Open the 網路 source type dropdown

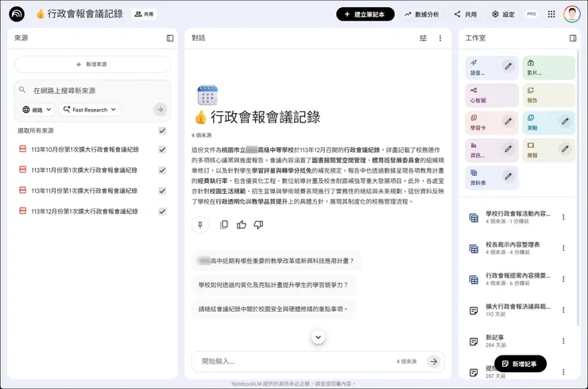coord(37,110)
